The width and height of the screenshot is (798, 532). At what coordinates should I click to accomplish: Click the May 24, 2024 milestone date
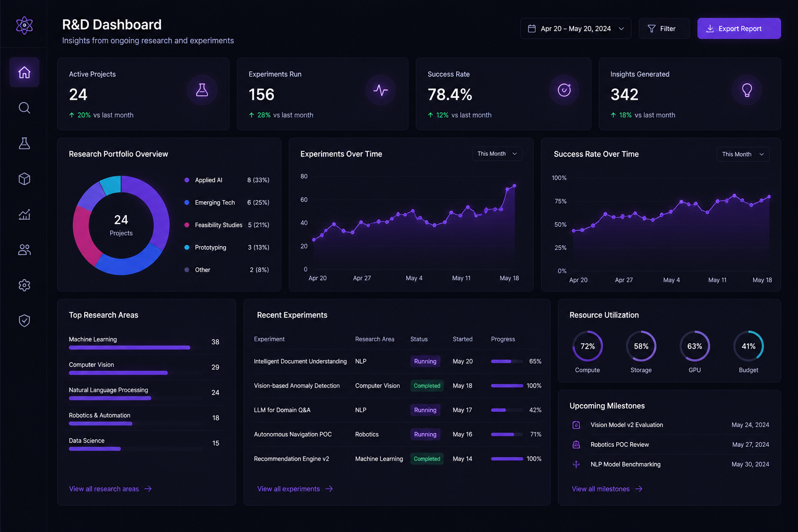pyautogui.click(x=750, y=425)
